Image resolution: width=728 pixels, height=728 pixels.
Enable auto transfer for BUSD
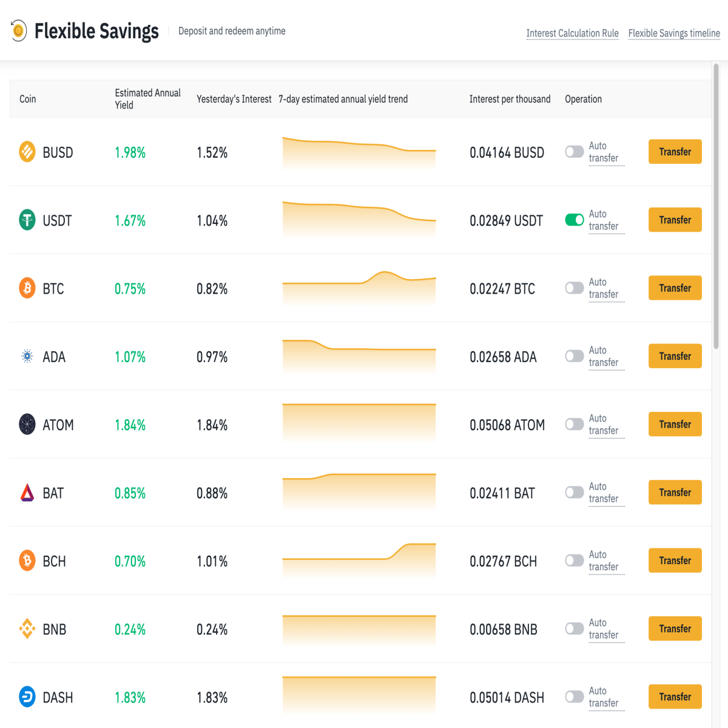tap(575, 151)
